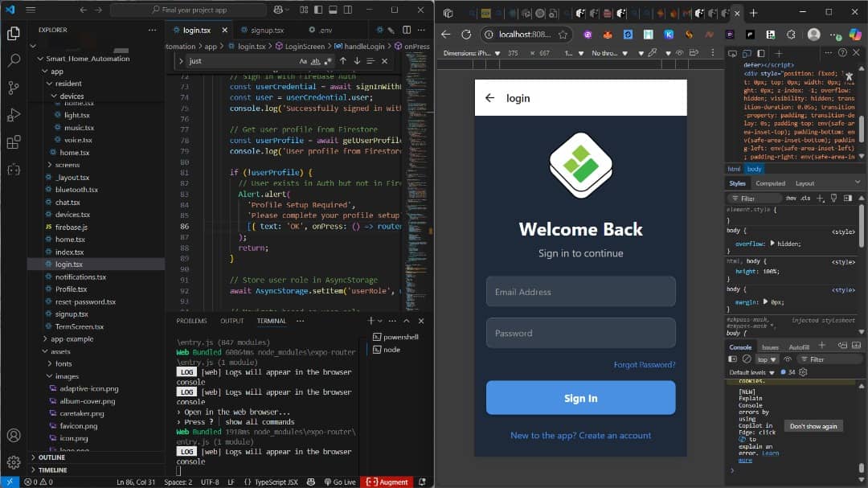Switch to the Computed tab in DevTools
Viewport: 868px width, 488px height.
pyautogui.click(x=770, y=183)
